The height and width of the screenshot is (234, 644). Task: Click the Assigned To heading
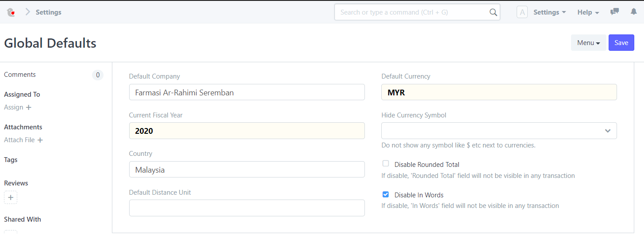click(x=22, y=94)
